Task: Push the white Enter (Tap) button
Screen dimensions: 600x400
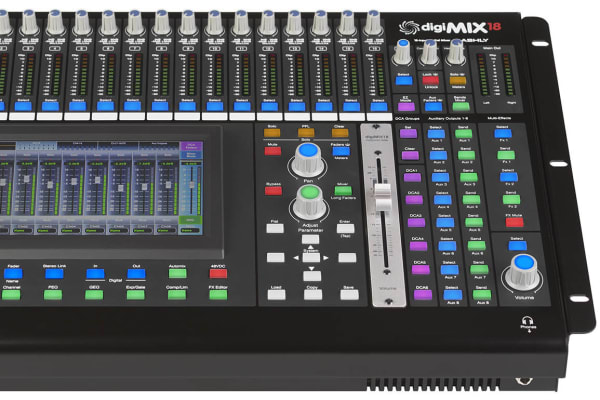Action: pos(346,229)
